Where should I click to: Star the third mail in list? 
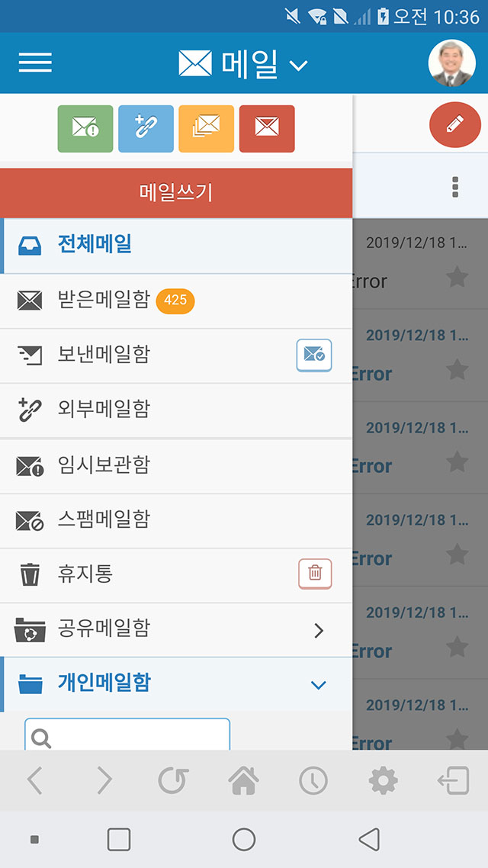(x=457, y=461)
